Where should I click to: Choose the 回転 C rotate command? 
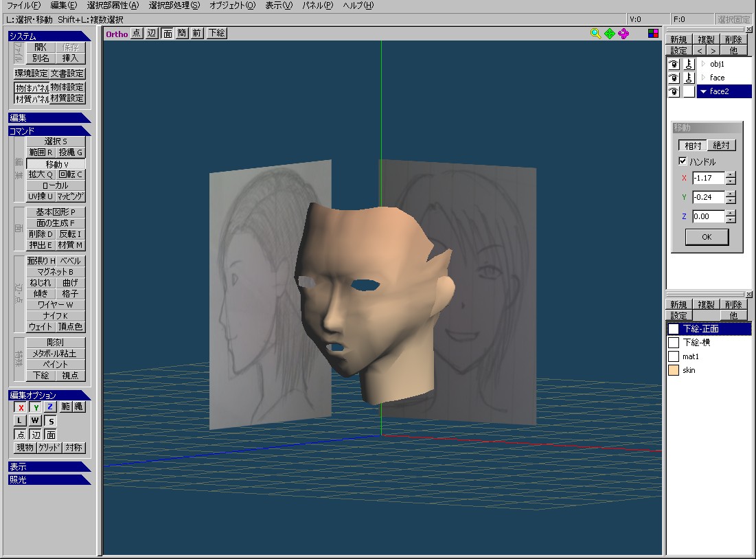(x=71, y=174)
